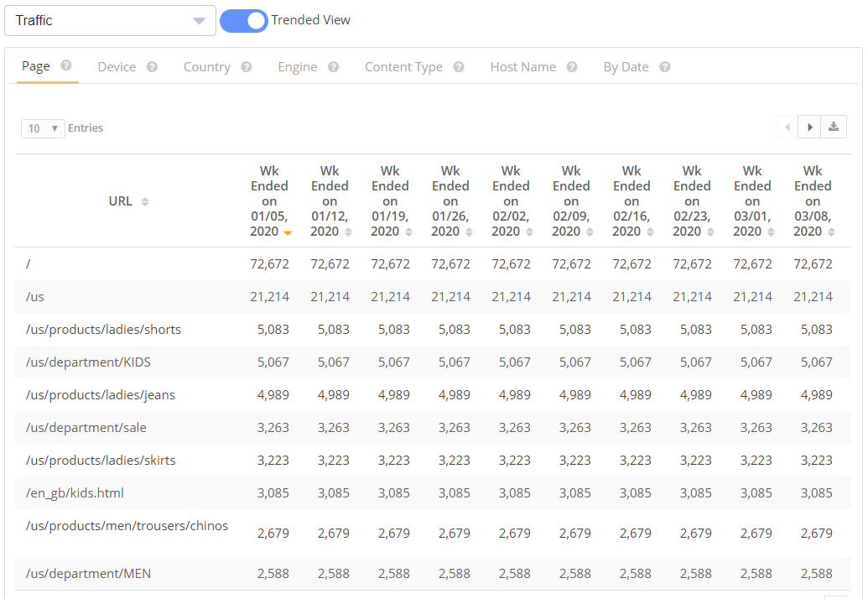The width and height of the screenshot is (868, 599).
Task: Click 3,223 under 03/01, 2020
Action: (756, 460)
